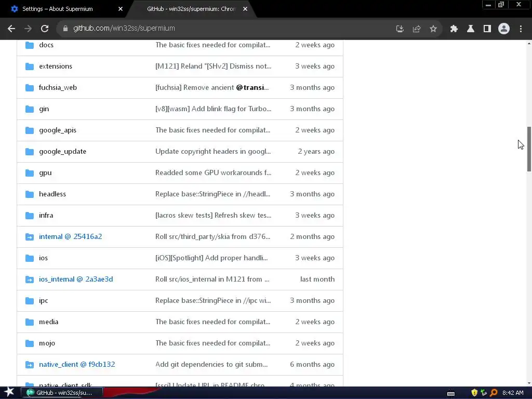Open the gin folder

pos(44,109)
